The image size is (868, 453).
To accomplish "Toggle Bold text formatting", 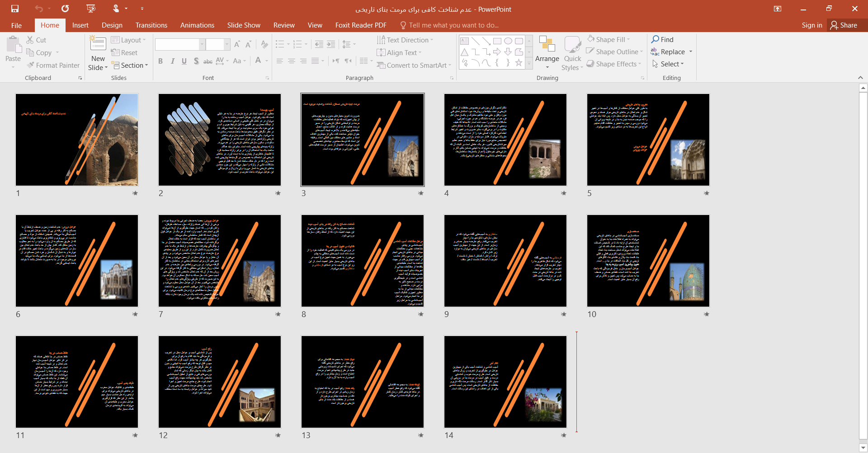I will tap(160, 61).
